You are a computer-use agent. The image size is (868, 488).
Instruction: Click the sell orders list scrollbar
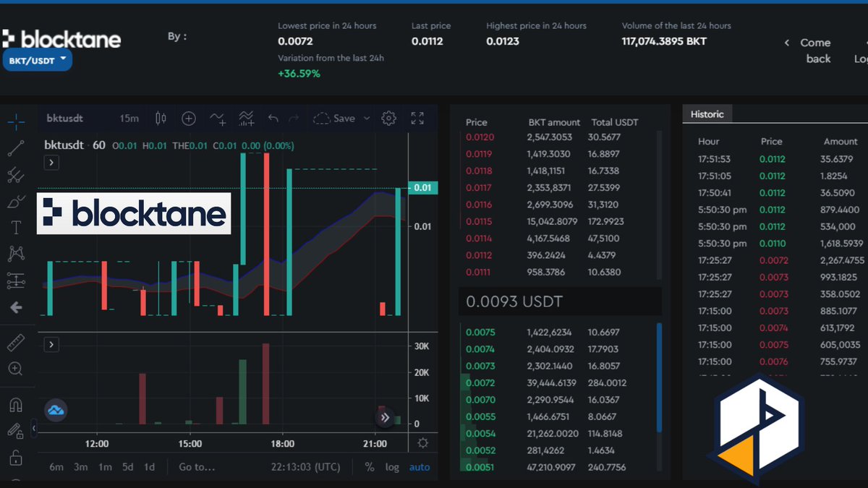click(x=659, y=205)
